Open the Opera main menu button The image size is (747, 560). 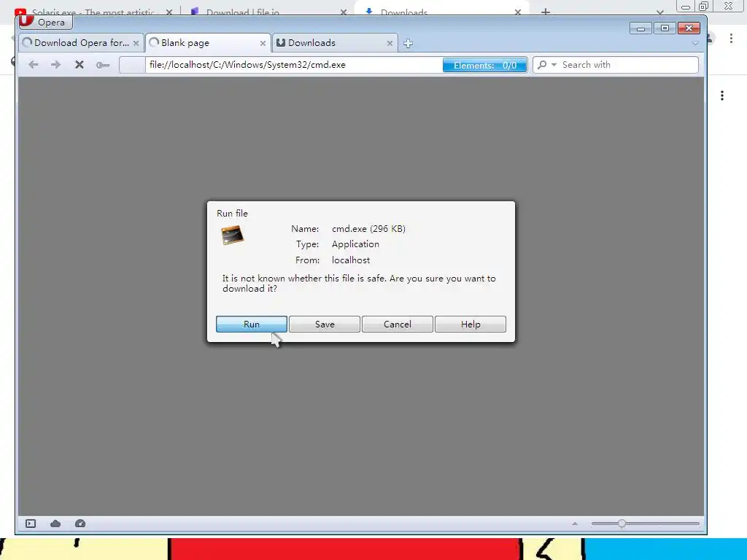[x=44, y=22]
